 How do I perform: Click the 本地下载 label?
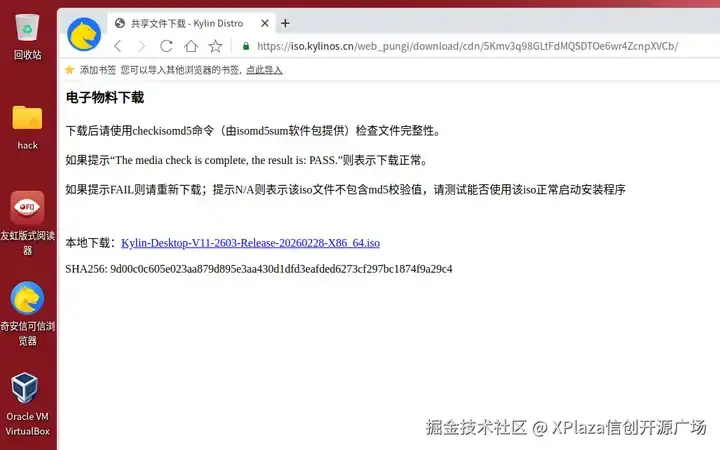click(90, 243)
